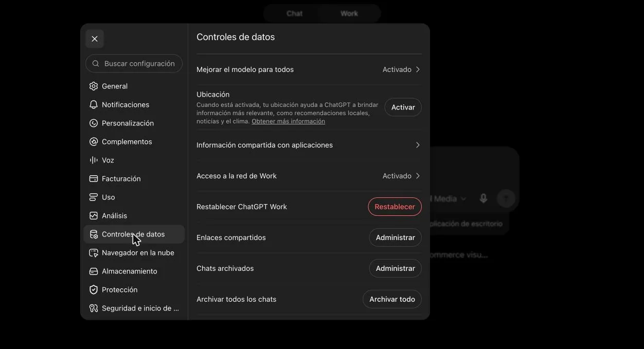The width and height of the screenshot is (644, 349).
Task: Activate location with the Activar button
Action: 403,107
